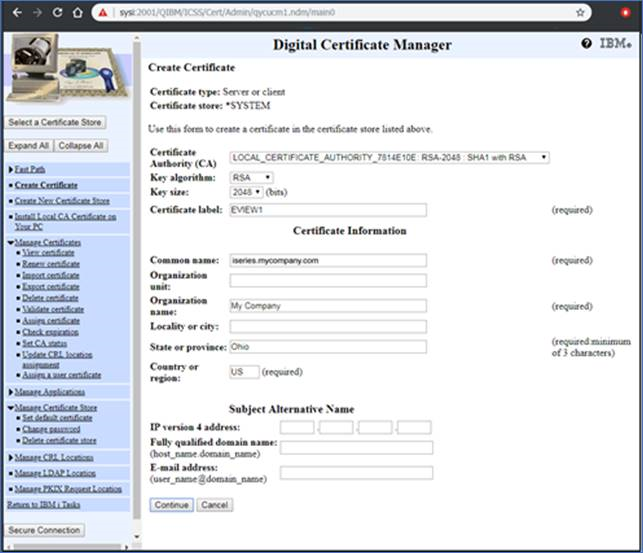Bookmark the page with the star icon
Image resolution: width=643 pixels, height=553 pixels.
point(580,13)
